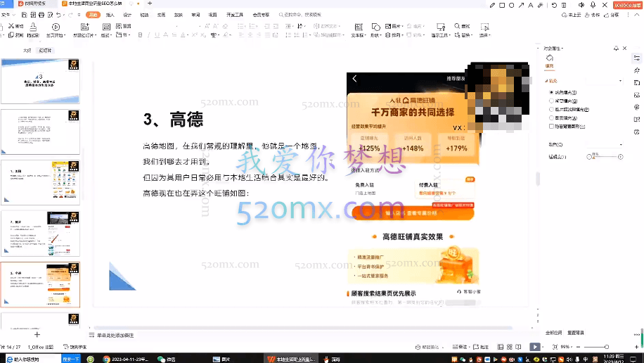Open the Arrange (排列) dropdown
The height and width of the screenshot is (363, 644).
394,35
